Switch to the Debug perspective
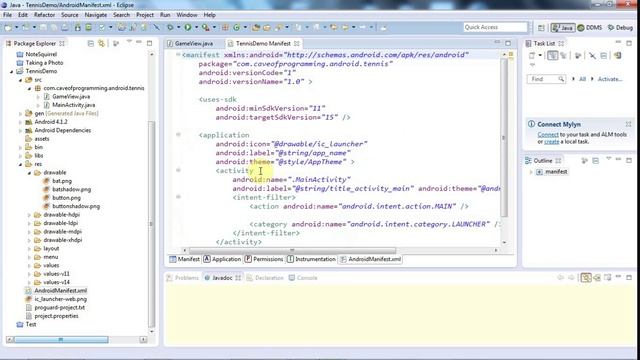 (620, 28)
